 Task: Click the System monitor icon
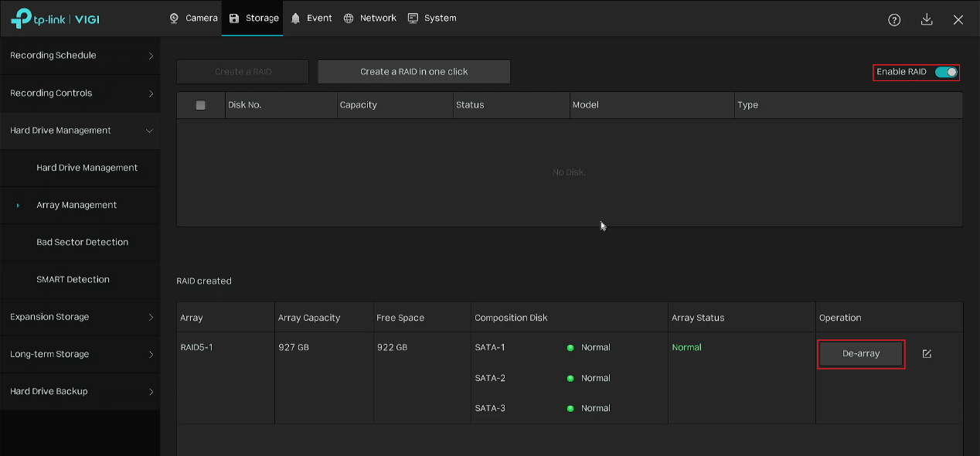click(413, 18)
